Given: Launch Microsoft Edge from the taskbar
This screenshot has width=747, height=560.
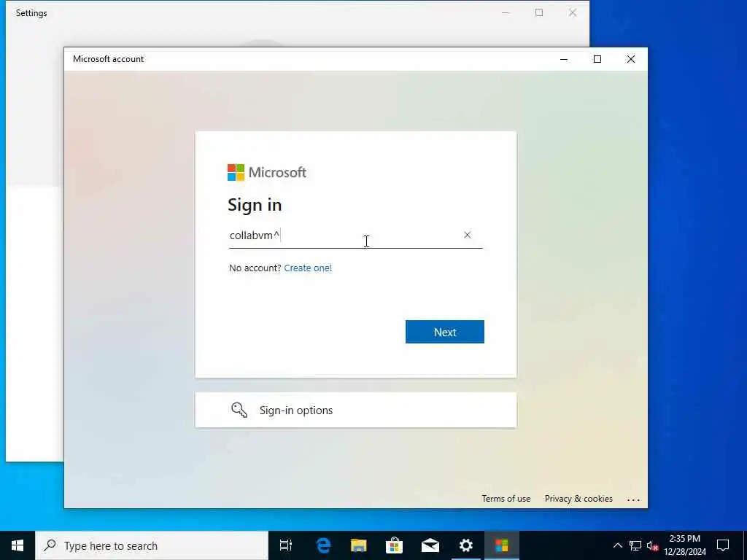Looking at the screenshot, I should click(x=323, y=545).
